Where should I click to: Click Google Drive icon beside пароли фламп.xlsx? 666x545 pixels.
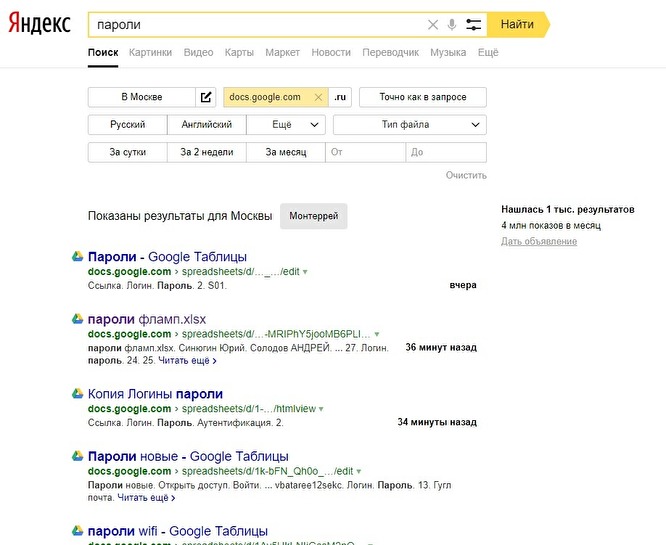(77, 319)
